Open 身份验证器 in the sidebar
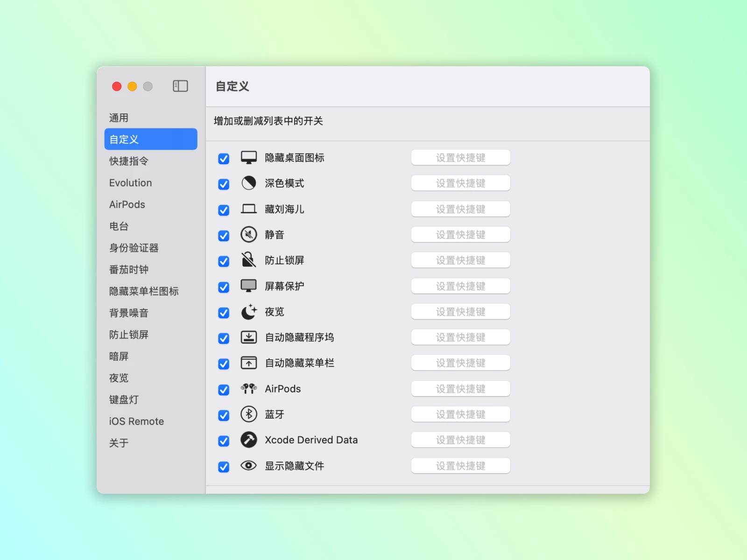 pos(151,248)
